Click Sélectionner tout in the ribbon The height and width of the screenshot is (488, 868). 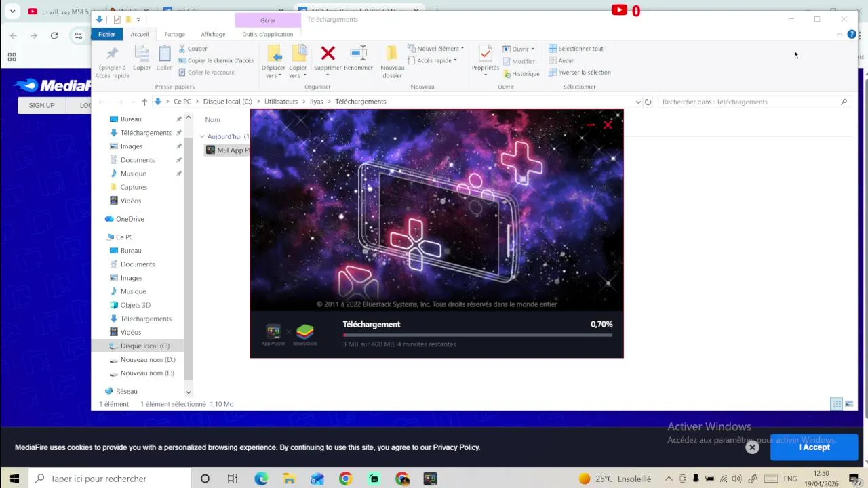click(x=576, y=49)
